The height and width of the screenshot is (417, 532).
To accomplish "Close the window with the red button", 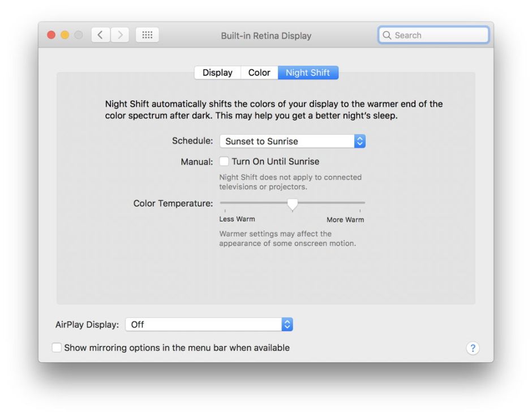I will [x=52, y=35].
